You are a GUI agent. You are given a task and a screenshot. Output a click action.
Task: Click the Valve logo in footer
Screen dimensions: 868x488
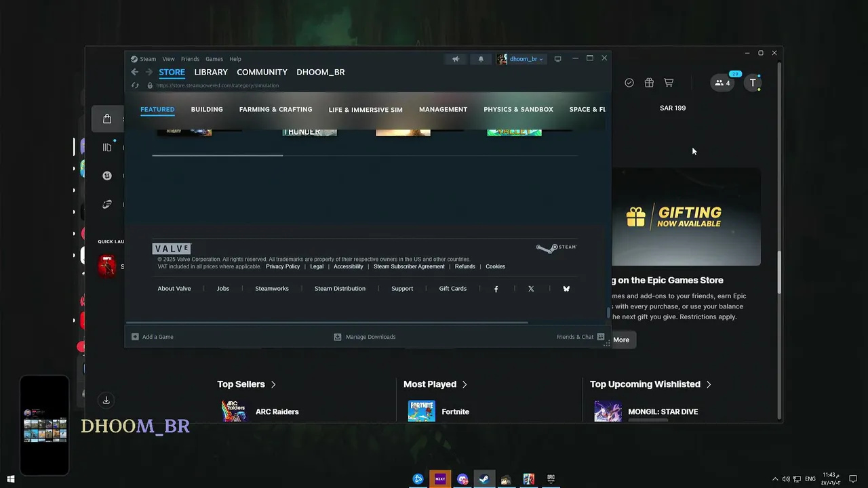[172, 249]
